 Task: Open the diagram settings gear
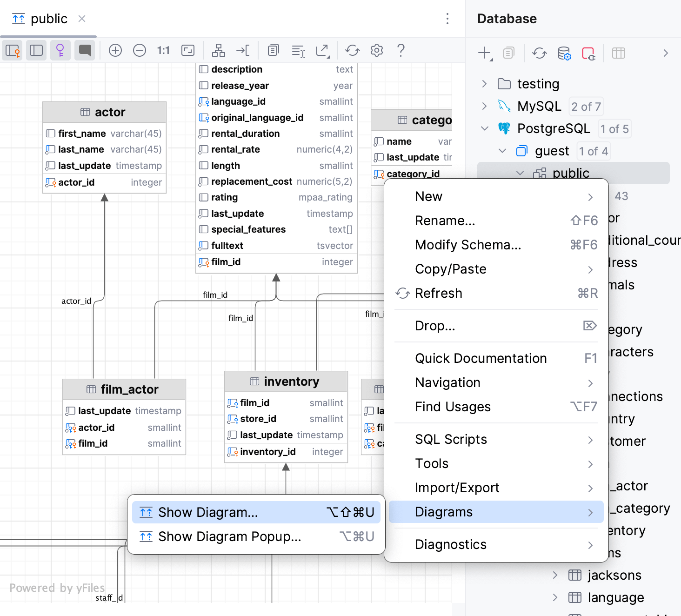pyautogui.click(x=377, y=50)
